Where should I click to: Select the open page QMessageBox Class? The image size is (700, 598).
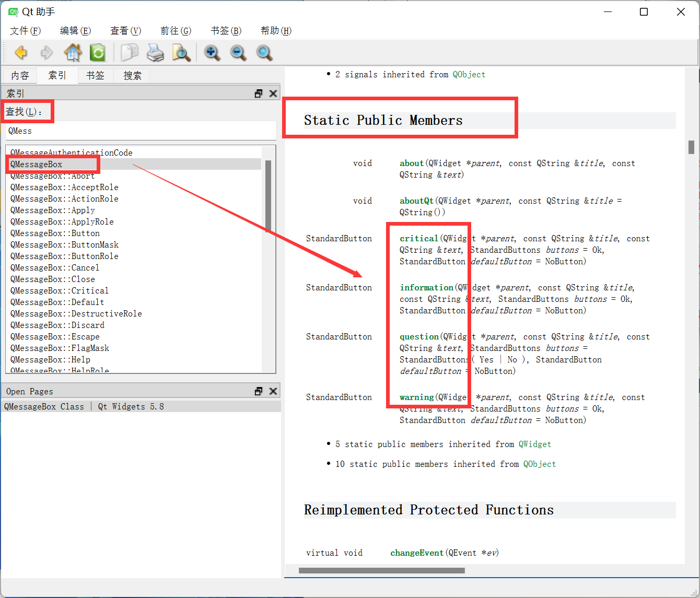pyautogui.click(x=141, y=406)
